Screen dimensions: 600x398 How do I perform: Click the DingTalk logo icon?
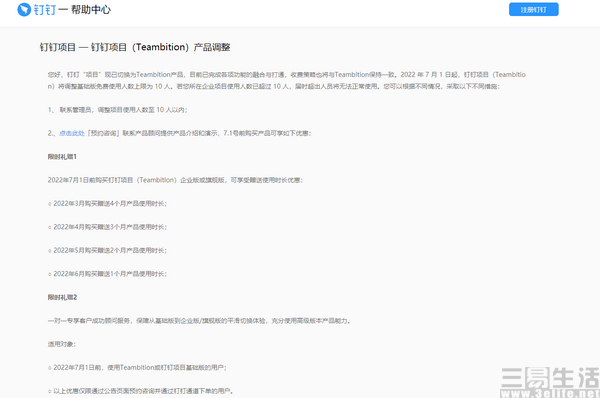click(x=24, y=10)
